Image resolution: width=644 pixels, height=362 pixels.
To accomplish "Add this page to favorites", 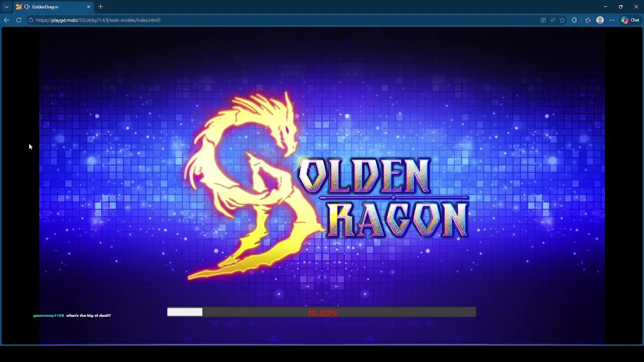I will tap(562, 20).
